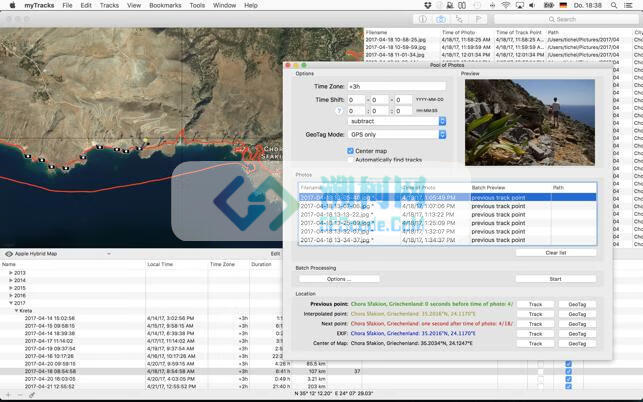Open the info panel toolbar icon
This screenshot has width=643, height=402.
click(x=422, y=19)
